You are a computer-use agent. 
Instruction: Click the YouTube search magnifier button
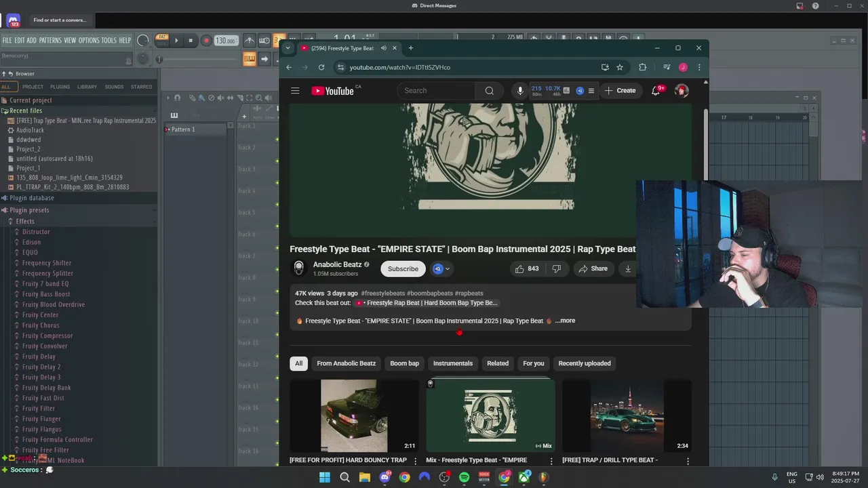coord(490,91)
